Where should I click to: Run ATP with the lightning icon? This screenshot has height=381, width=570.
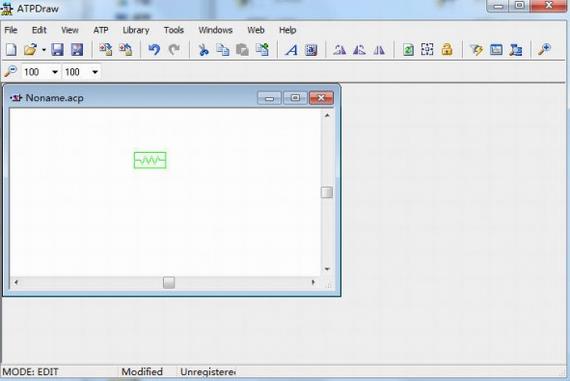(477, 49)
